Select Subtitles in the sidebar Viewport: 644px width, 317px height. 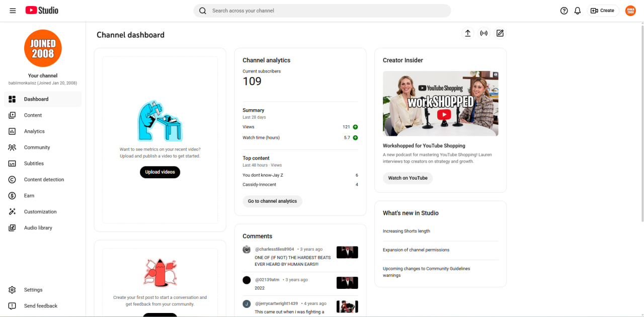click(43, 164)
